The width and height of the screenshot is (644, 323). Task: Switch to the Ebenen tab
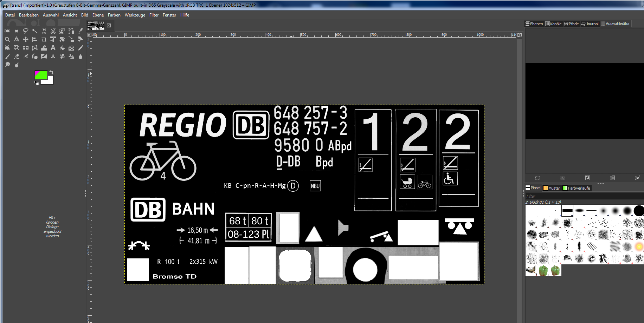click(x=534, y=24)
